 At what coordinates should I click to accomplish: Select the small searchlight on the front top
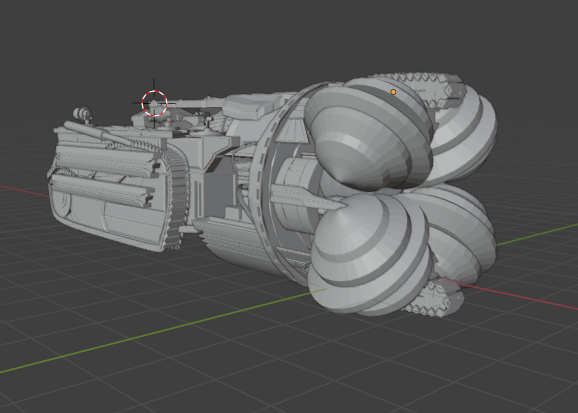pyautogui.click(x=83, y=114)
